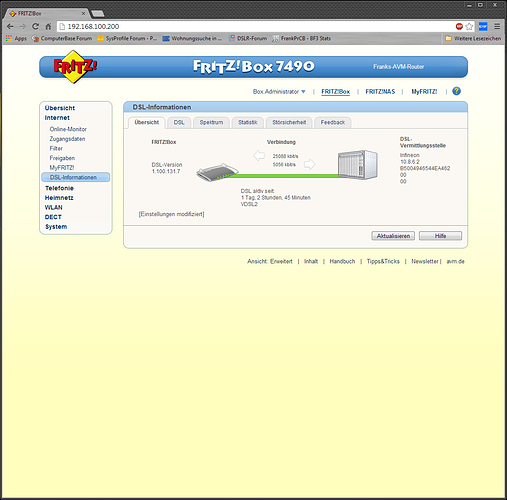Image resolution: width=507 pixels, height=500 pixels.
Task: Open SysProfile Forum bookmark
Action: tap(127, 38)
